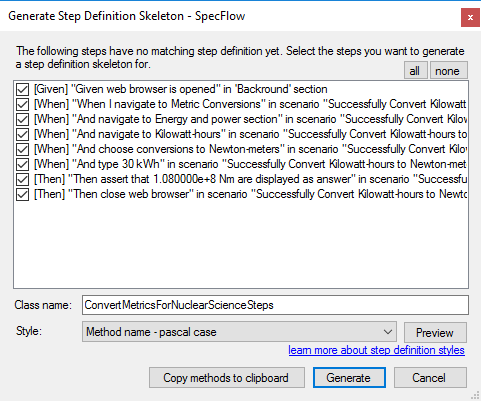Copy methods to clipboard
Viewport: 481px width, 401px height.
pos(227,378)
